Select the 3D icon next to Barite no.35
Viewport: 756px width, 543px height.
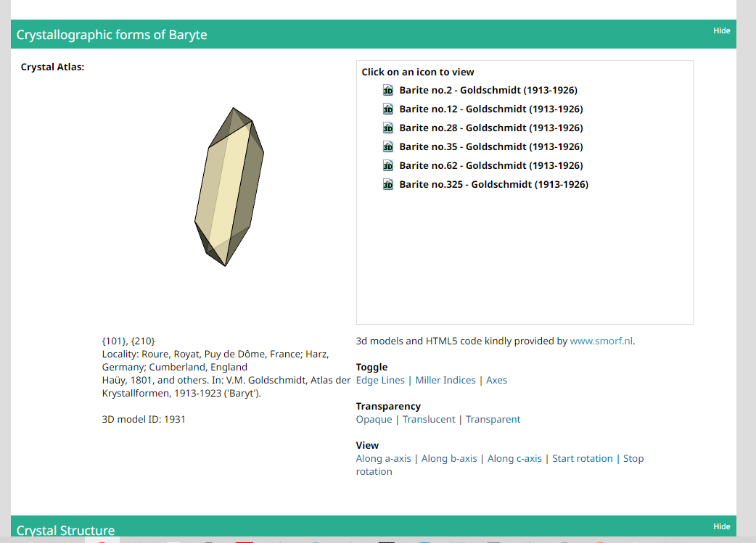tap(387, 147)
